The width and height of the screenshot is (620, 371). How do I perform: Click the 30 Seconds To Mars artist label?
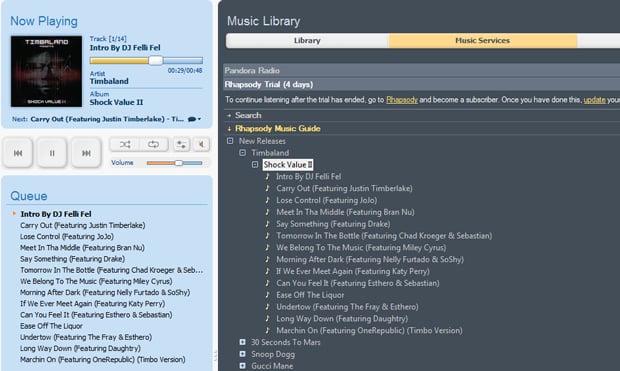click(x=286, y=342)
